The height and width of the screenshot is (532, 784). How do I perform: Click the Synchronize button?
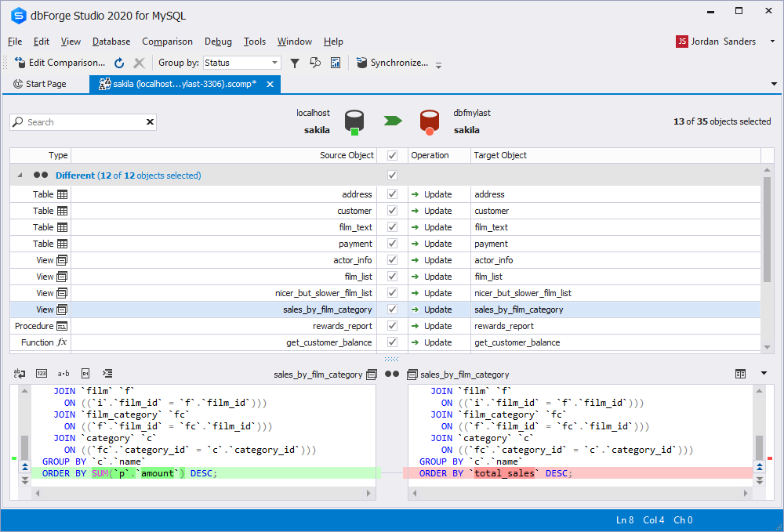[x=393, y=63]
